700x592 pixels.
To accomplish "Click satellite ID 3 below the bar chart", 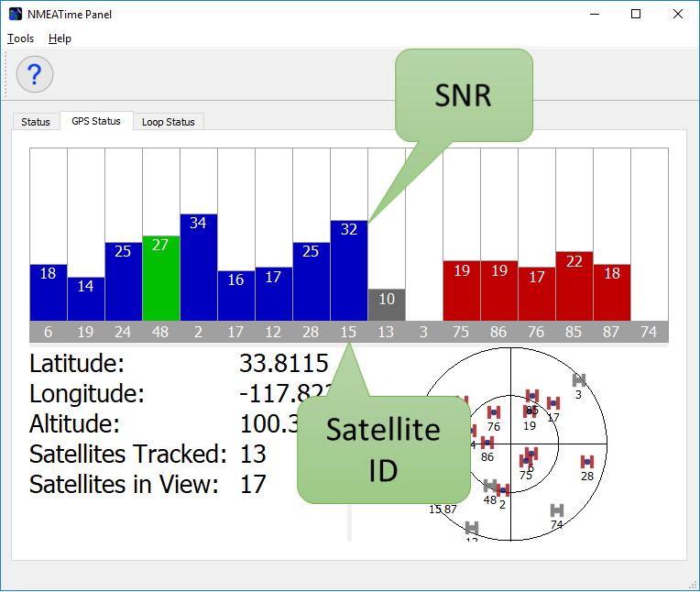I will click(423, 332).
